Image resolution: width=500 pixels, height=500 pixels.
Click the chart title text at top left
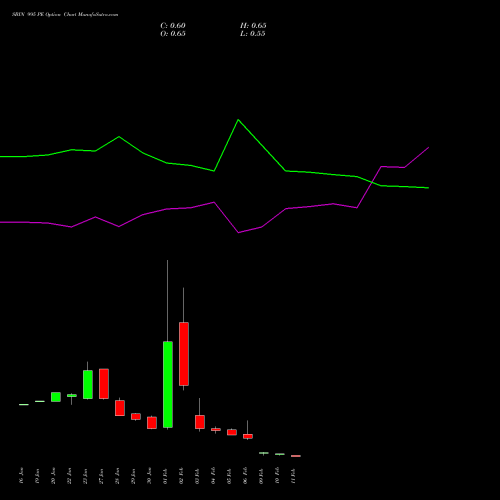65,15
